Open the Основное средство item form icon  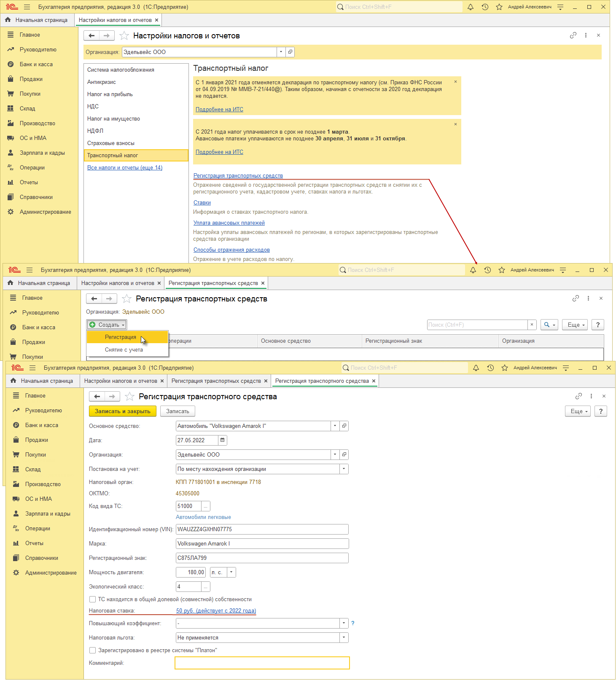(344, 426)
